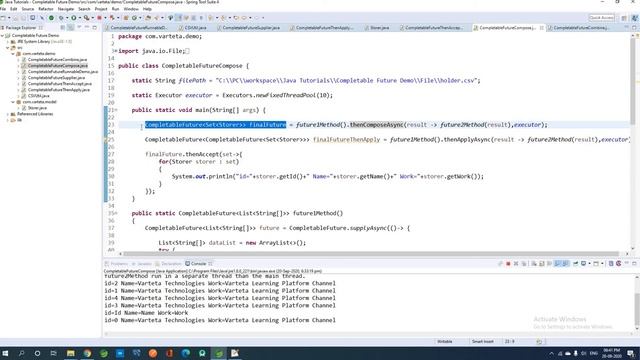Open the Window menu
This screenshot has width=640, height=360.
pos(131,9)
